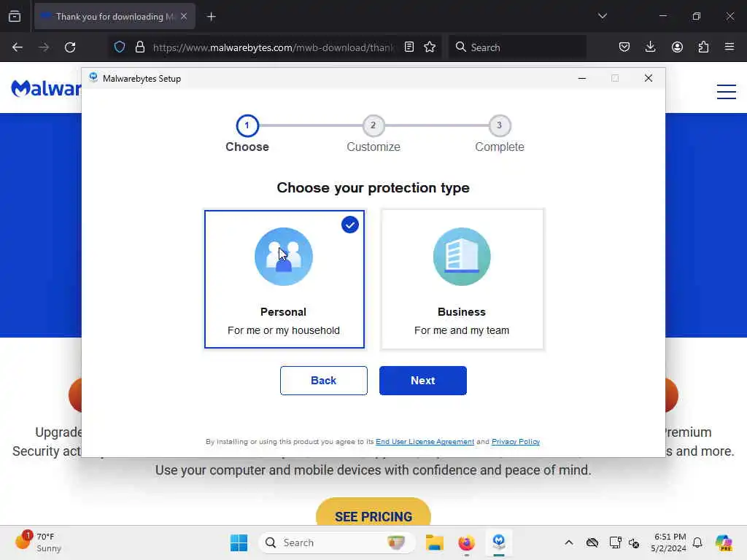Close the Thank you for downloading tab
Image resolution: width=747 pixels, height=560 pixels.
[184, 16]
